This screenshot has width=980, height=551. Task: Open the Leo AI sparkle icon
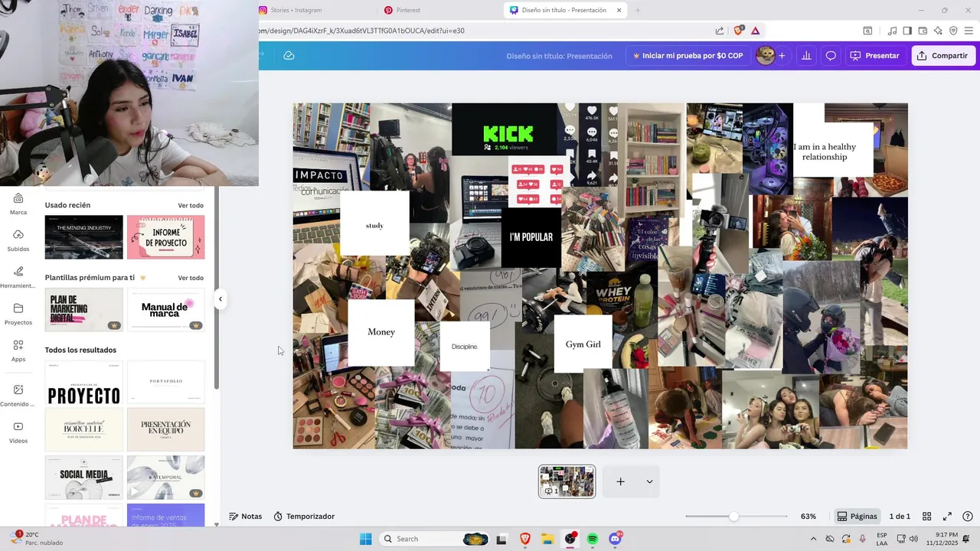coord(938,31)
